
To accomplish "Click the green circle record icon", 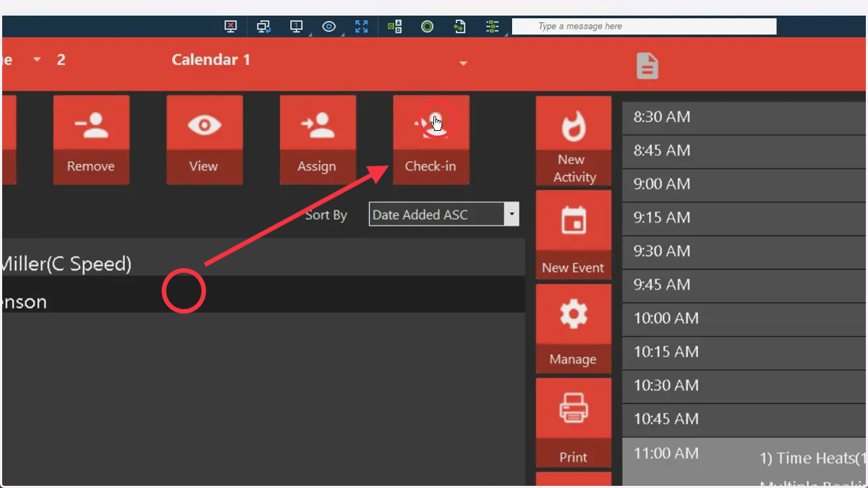I will click(427, 27).
